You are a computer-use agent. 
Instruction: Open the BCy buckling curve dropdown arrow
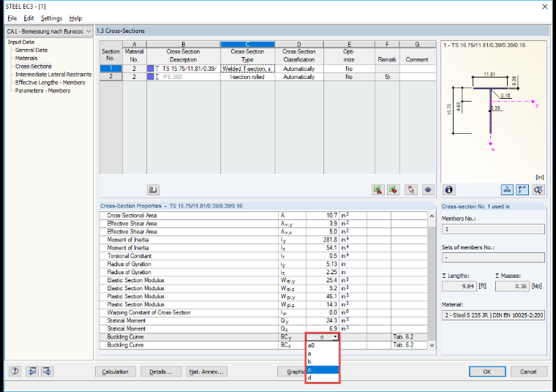[x=335, y=337]
